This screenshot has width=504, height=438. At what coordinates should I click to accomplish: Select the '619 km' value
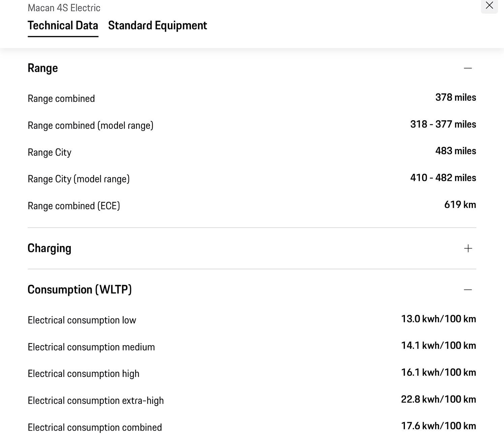pos(460,205)
